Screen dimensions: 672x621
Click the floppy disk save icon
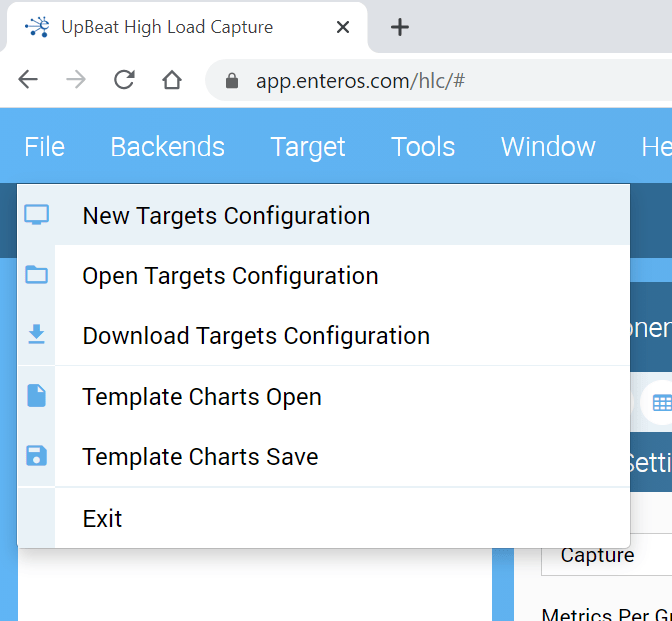[36, 457]
